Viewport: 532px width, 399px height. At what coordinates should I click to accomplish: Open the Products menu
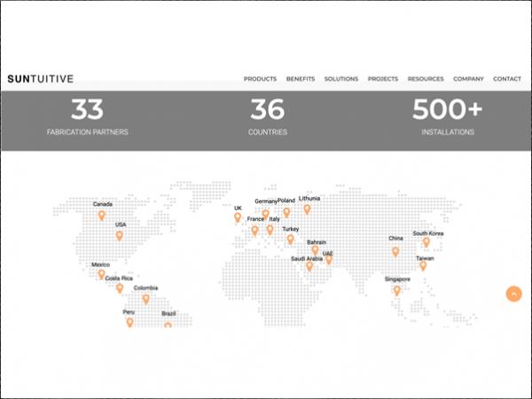pos(260,79)
